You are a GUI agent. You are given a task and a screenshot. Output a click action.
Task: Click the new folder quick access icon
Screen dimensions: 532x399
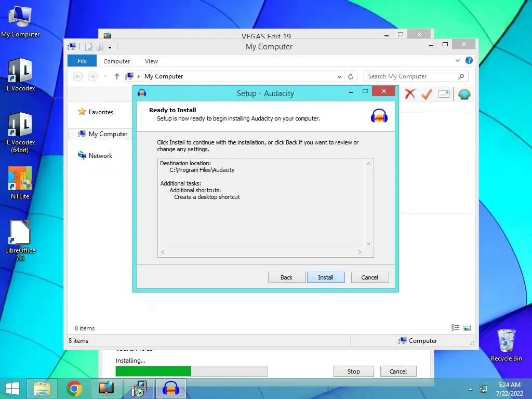(100, 46)
